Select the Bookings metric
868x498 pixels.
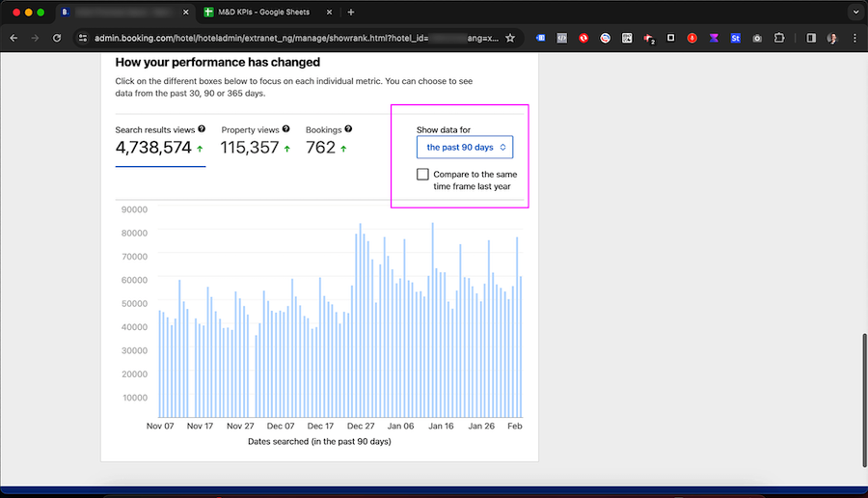pyautogui.click(x=329, y=141)
